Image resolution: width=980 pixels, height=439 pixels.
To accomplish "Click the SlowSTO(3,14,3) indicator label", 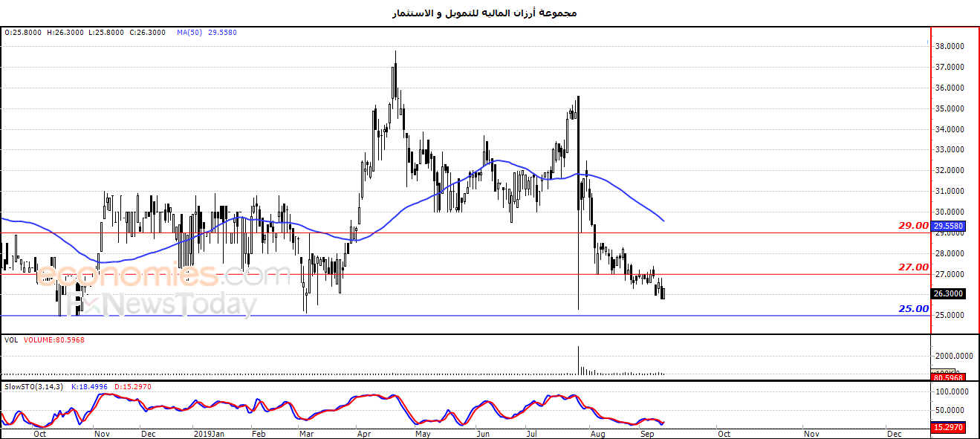I will (34, 387).
